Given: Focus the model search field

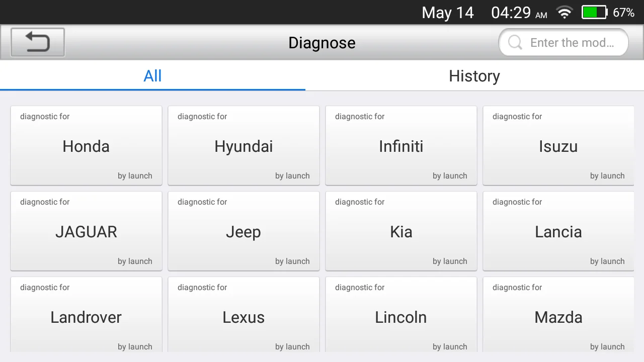Looking at the screenshot, I should (x=563, y=43).
